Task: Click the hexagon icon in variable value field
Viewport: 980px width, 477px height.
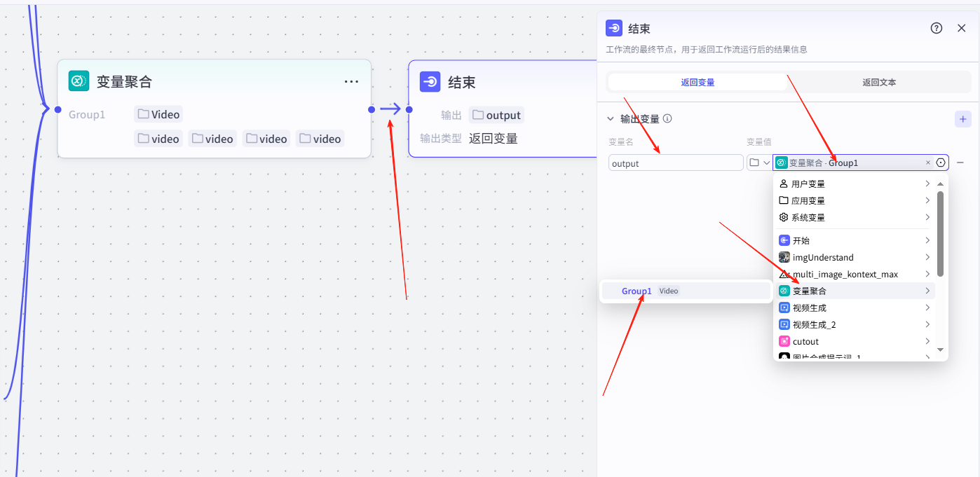Action: (x=941, y=163)
